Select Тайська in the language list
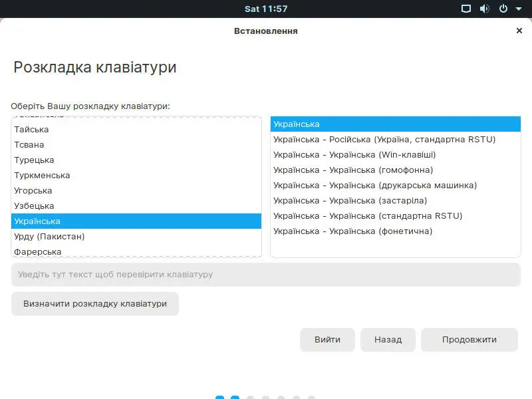 pos(136,130)
